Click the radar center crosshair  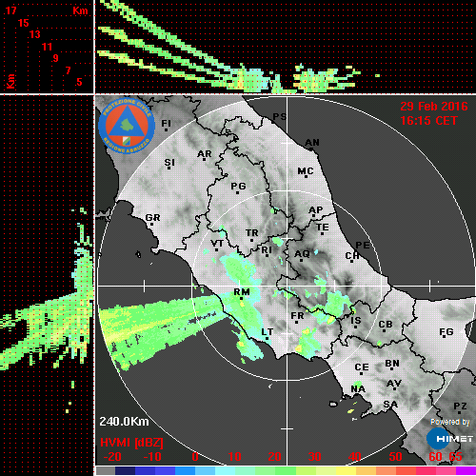[x=288, y=286]
